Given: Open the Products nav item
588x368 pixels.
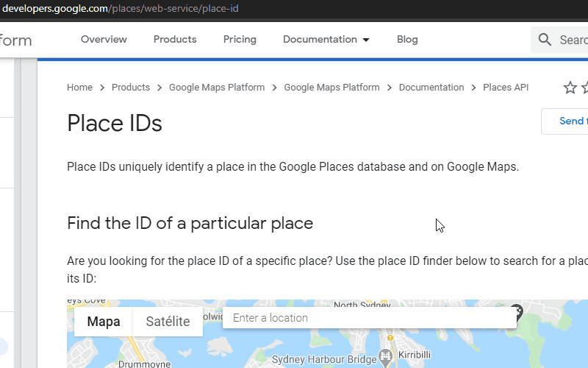Looking at the screenshot, I should 175,40.
